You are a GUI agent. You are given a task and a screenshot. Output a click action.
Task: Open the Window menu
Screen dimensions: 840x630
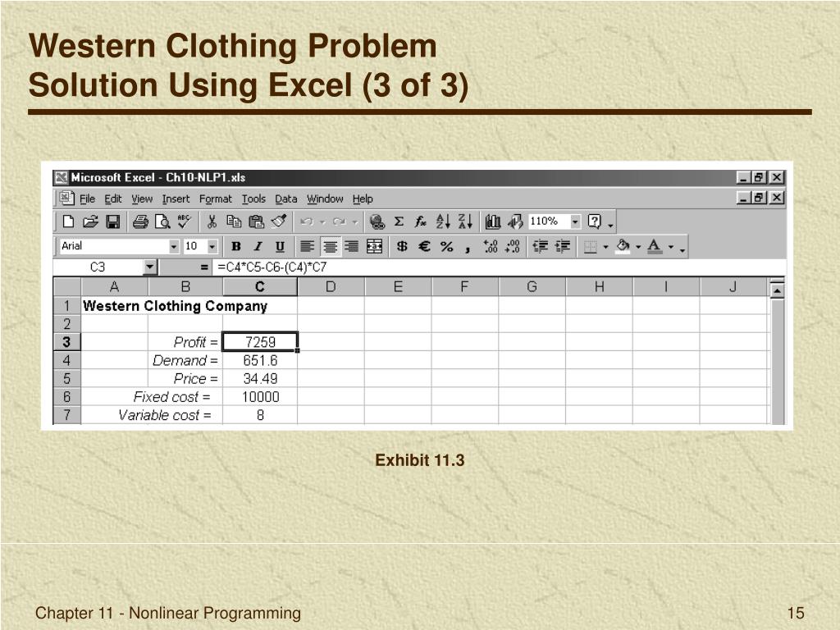point(325,199)
